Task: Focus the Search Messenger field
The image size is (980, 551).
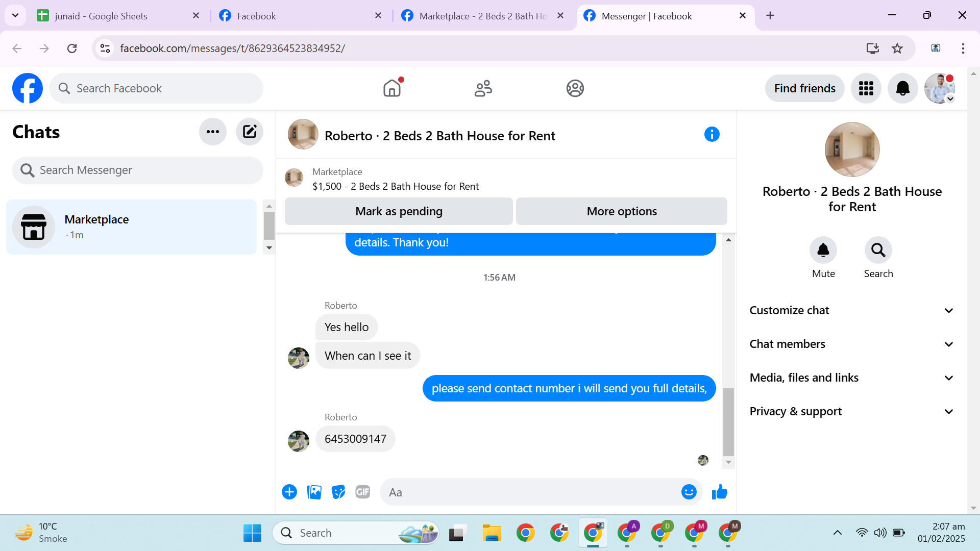Action: click(138, 170)
